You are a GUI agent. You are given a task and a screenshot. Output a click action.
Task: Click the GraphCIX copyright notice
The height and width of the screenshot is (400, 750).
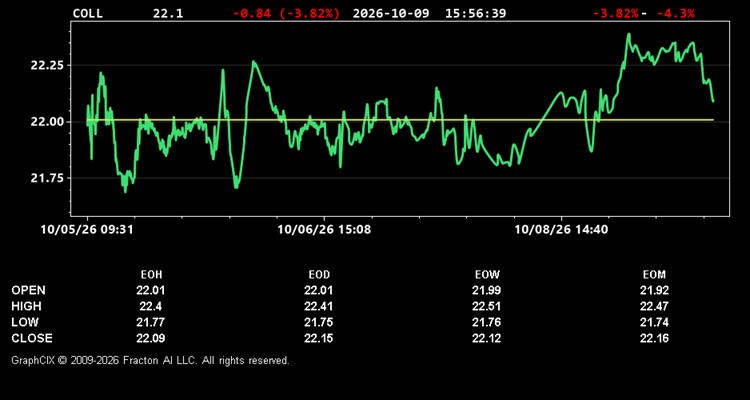[x=150, y=360]
